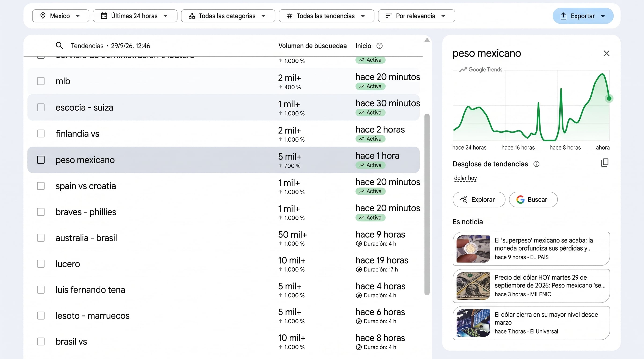Viewport: 644px width, 359px height.
Task: Click the duration icon in the lucero row
Action: 359,270
